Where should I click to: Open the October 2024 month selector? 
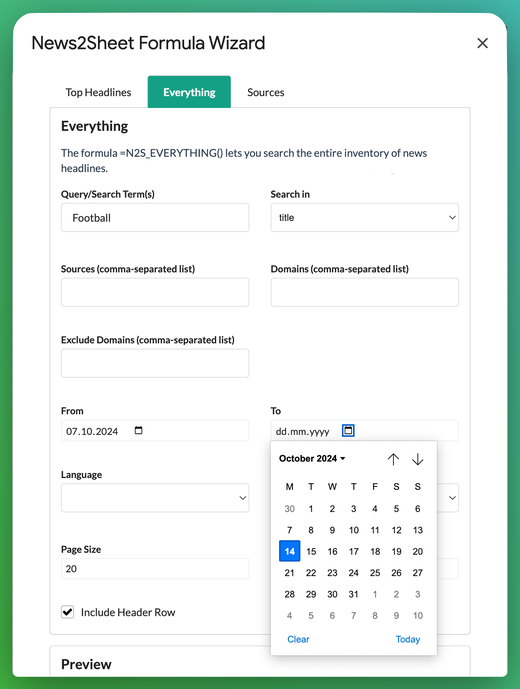click(x=312, y=458)
